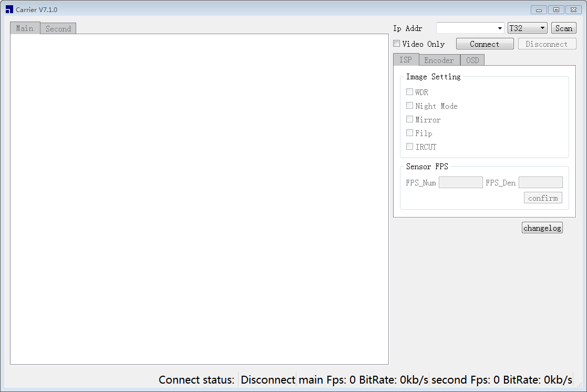Screen dimensions: 587x392
Task: Expand the Ip Addr dropdown
Action: (x=470, y=28)
